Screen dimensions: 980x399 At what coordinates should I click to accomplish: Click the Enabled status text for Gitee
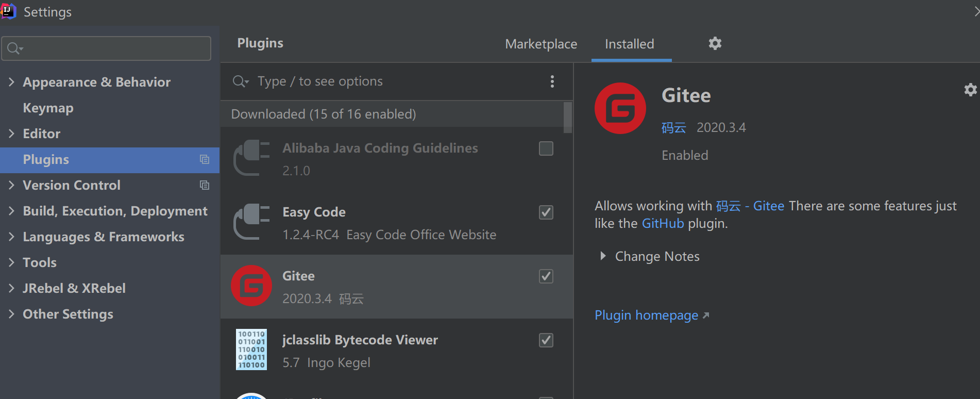685,155
